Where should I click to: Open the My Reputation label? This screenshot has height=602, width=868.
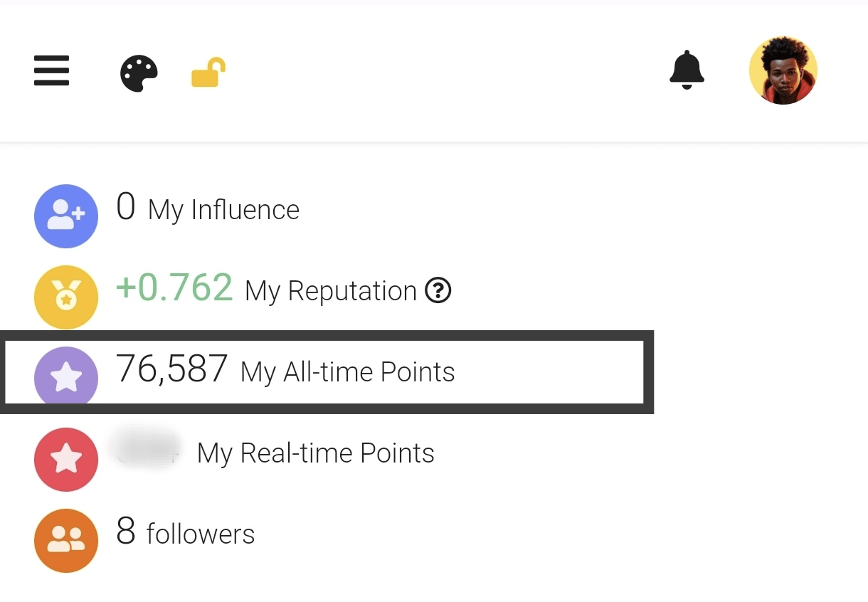click(330, 291)
